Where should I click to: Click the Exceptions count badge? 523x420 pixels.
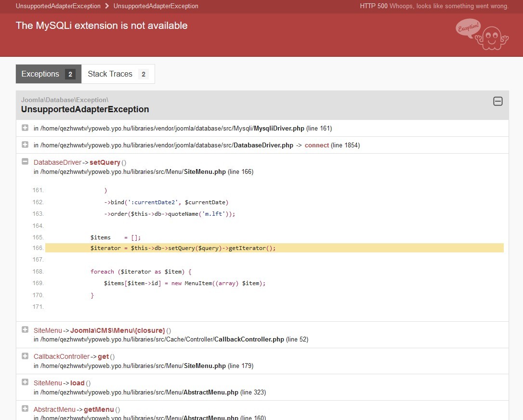(70, 74)
